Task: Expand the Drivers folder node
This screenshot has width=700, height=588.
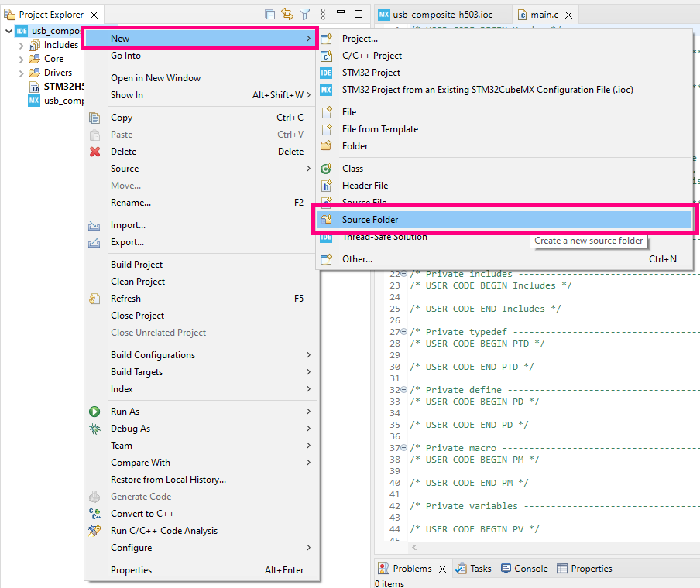Action: [x=21, y=73]
